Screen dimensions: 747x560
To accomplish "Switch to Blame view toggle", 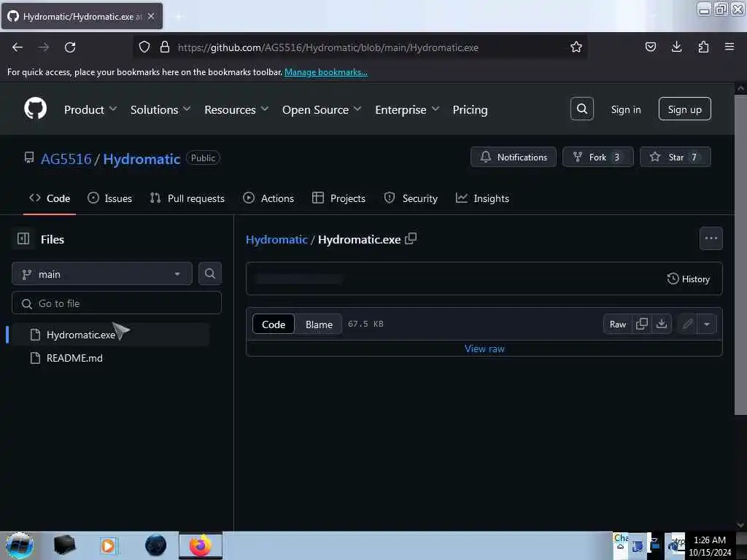I will [x=319, y=324].
